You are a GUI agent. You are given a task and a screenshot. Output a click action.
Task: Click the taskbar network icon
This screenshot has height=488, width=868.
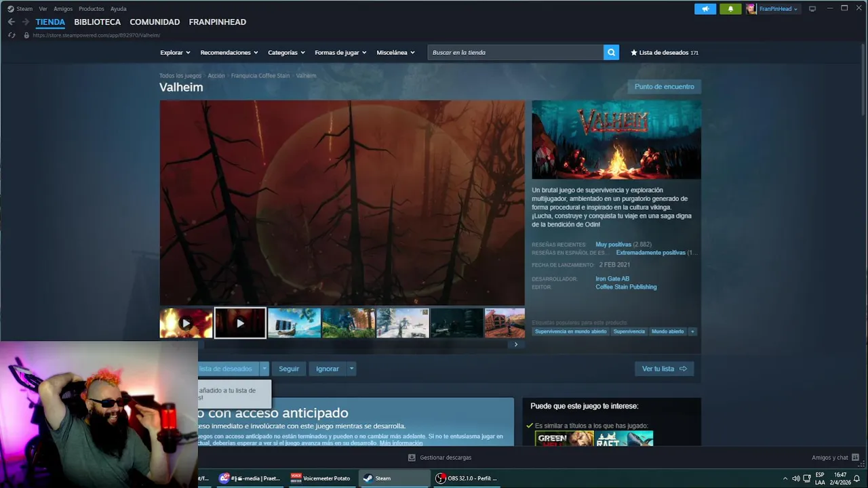pyautogui.click(x=807, y=479)
